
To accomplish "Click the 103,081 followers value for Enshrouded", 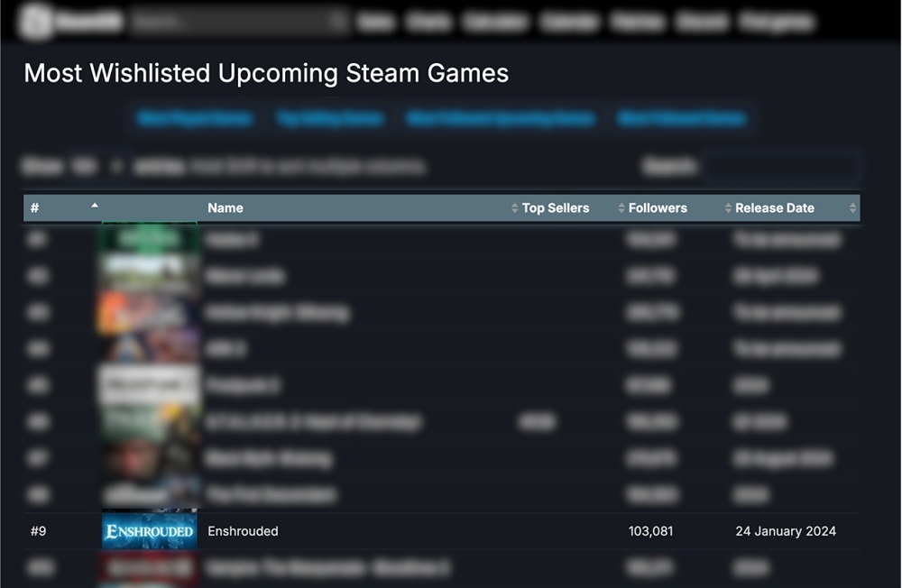I will pos(650,531).
